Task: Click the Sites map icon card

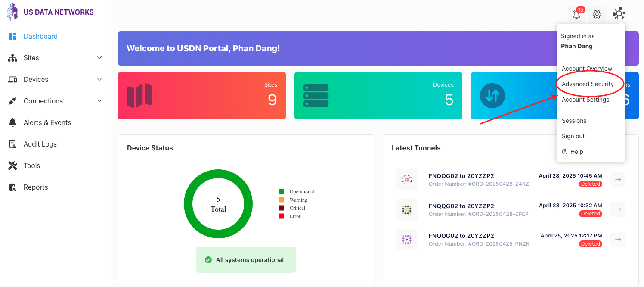Action: pyautogui.click(x=139, y=96)
